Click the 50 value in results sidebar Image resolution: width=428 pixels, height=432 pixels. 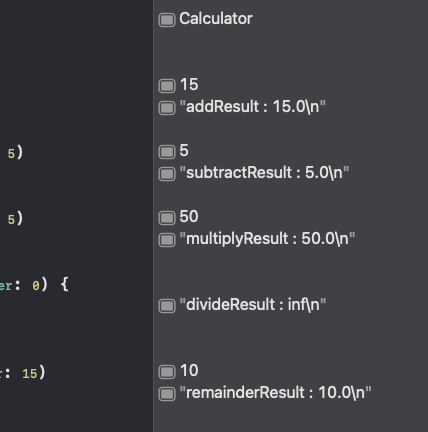pos(189,217)
